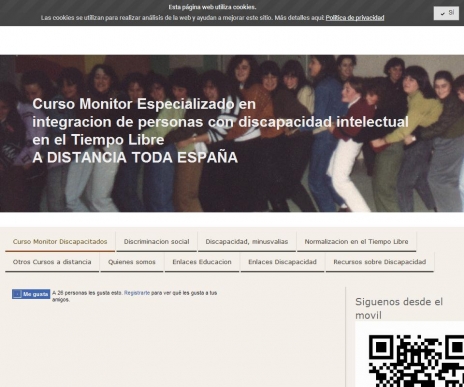Open Otros Cursos a distancia tab

tap(52, 262)
